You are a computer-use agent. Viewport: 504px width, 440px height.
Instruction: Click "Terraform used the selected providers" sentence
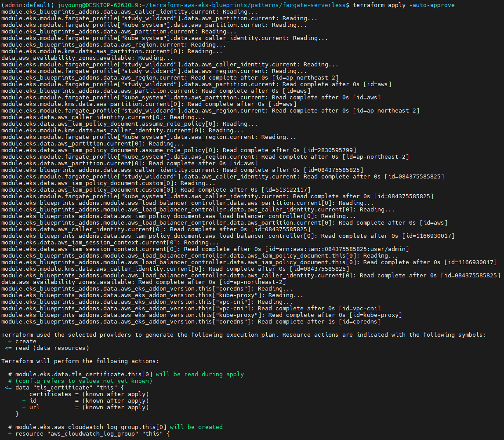click(243, 335)
